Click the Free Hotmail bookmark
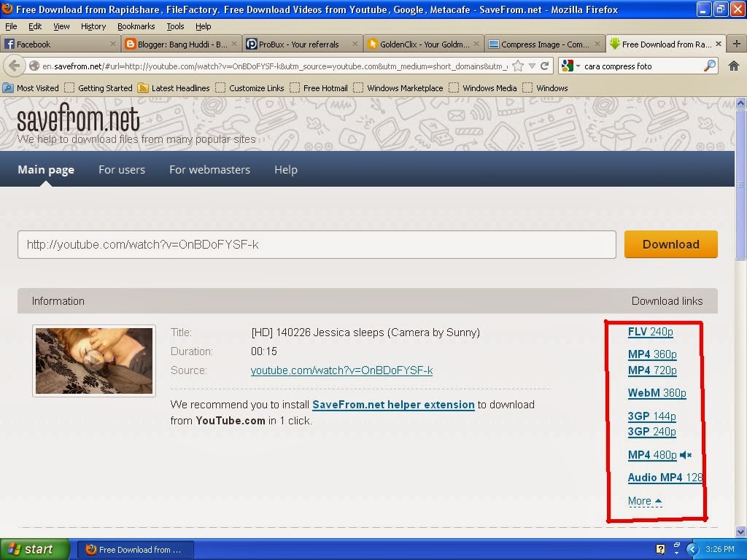Screen dimensions: 747x560 tap(319, 88)
